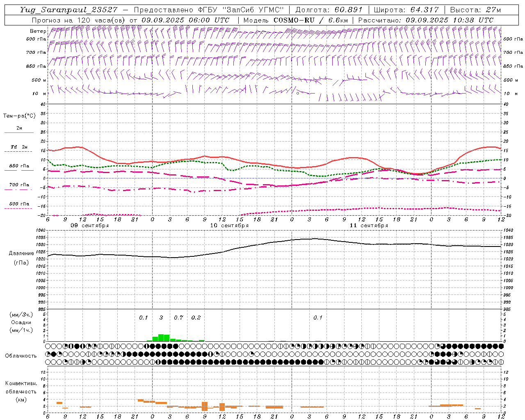Click the 'Высота: 27м' elevation text
The image size is (525, 420).
pyautogui.click(x=475, y=10)
